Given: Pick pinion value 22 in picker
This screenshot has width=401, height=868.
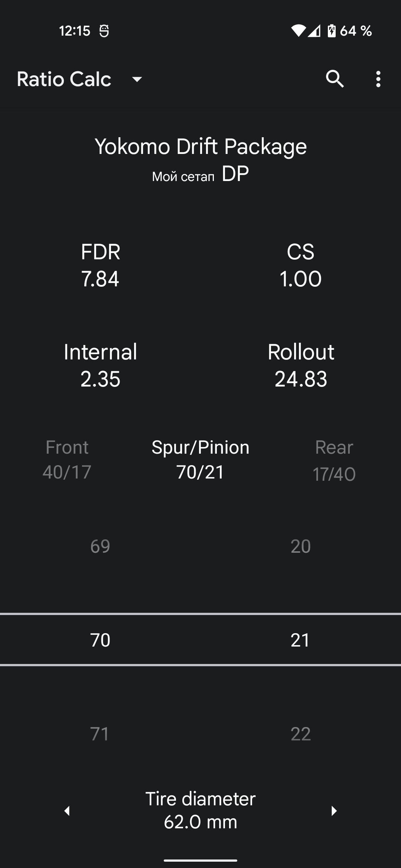Looking at the screenshot, I should pyautogui.click(x=301, y=734).
